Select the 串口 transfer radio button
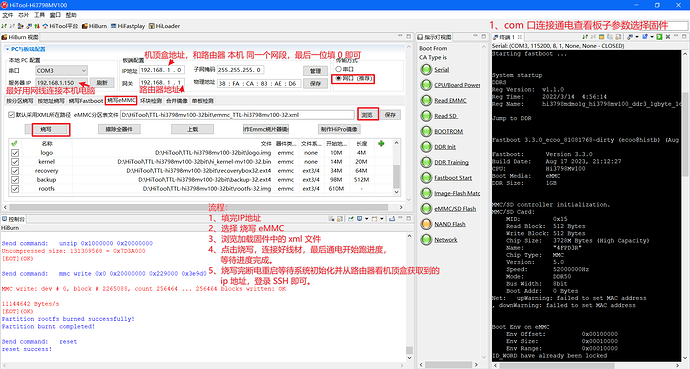 (x=338, y=69)
